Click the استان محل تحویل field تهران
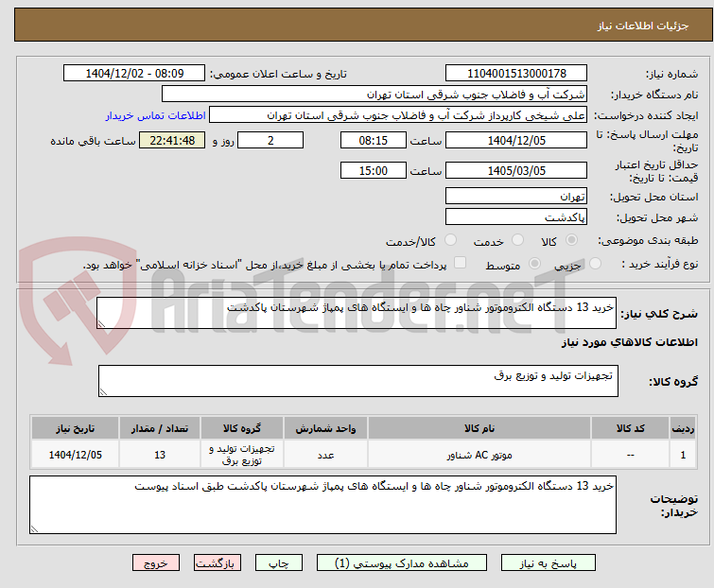 pyautogui.click(x=516, y=196)
